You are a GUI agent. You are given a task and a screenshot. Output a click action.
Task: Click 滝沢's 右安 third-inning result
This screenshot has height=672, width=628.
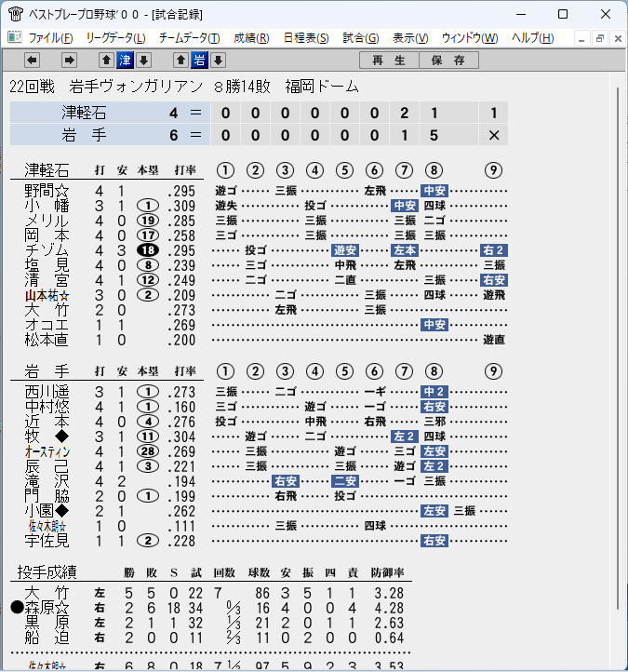click(x=286, y=481)
